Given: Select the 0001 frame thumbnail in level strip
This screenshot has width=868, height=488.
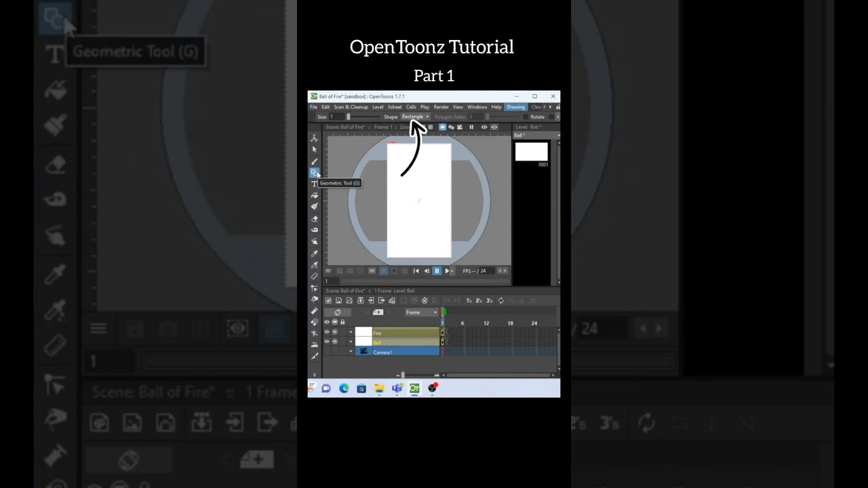Looking at the screenshot, I should (x=532, y=152).
